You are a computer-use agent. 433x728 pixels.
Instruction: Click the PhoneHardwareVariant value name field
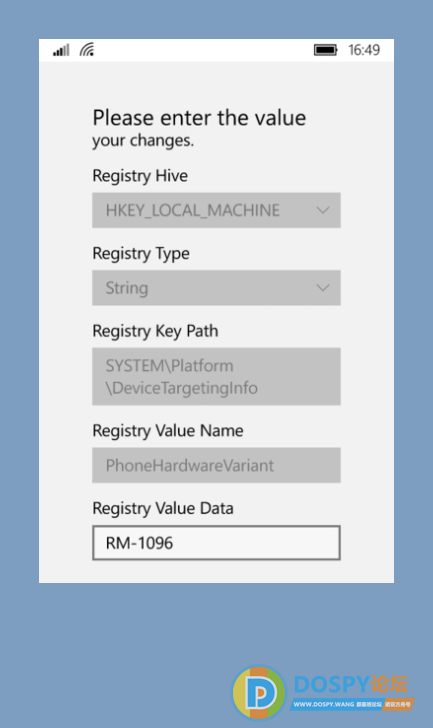tap(216, 465)
